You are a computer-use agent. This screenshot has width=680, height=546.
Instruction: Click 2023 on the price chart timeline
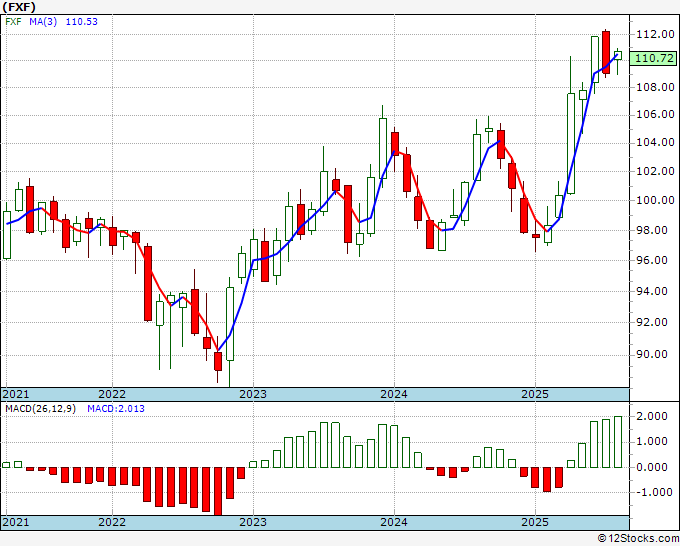[x=253, y=394]
